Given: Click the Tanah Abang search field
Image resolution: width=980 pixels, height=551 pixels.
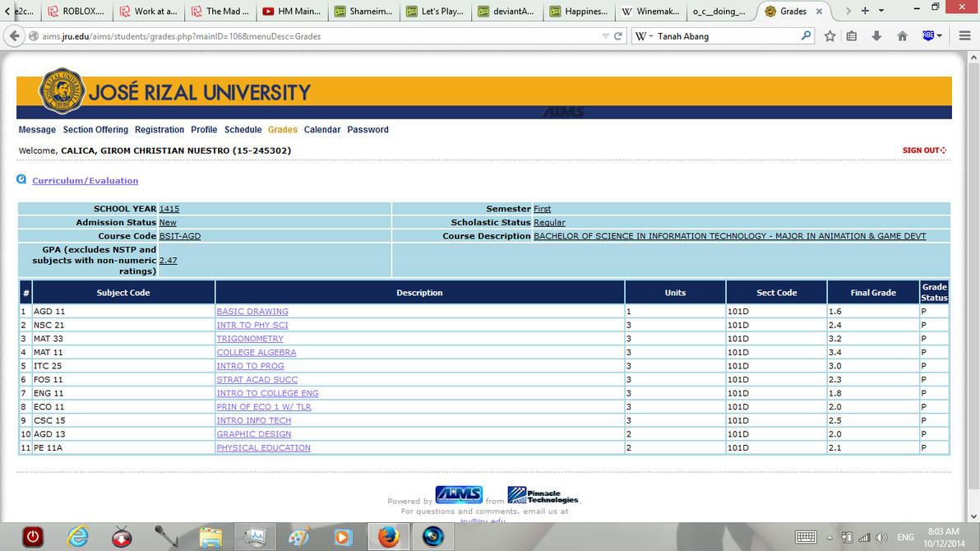Looking at the screenshot, I should click(725, 36).
